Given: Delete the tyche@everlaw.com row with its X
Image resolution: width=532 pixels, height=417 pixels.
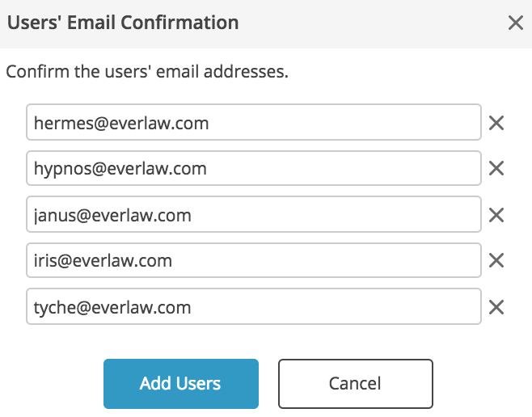Looking at the screenshot, I should [496, 307].
